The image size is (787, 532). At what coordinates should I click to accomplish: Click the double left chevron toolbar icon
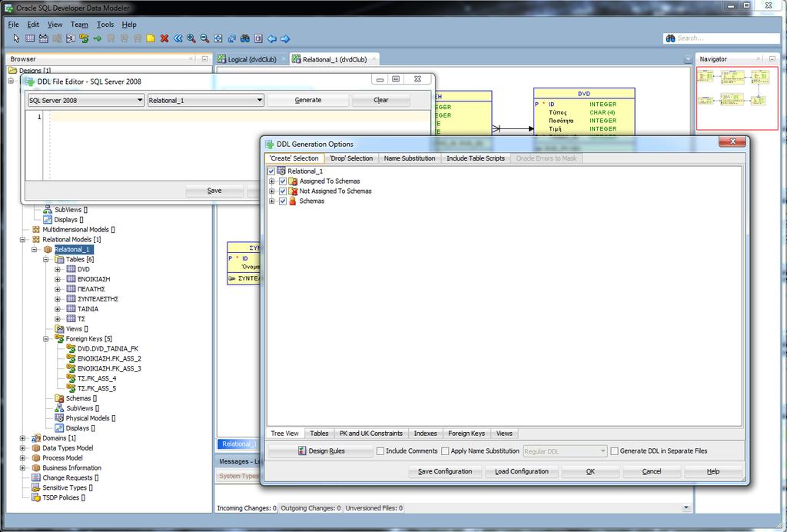coord(178,38)
